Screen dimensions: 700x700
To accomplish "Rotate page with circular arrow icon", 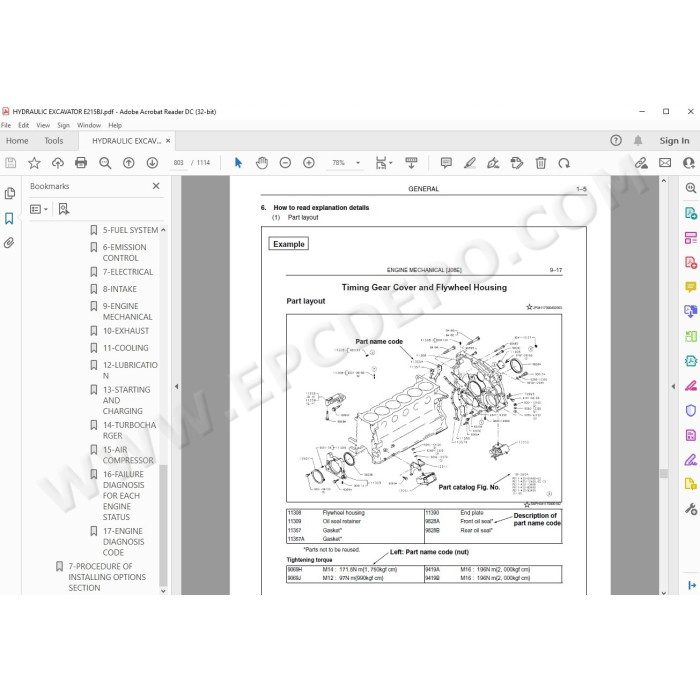I will tap(564, 163).
